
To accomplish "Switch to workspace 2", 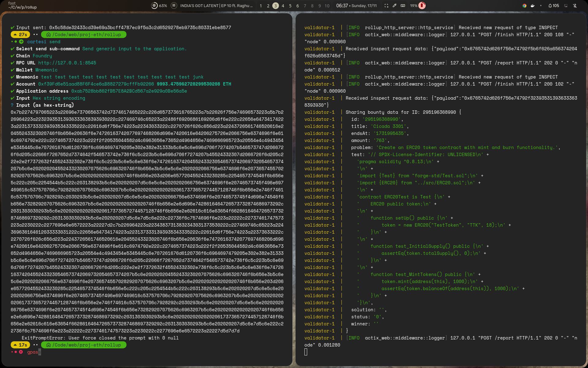I will [268, 6].
